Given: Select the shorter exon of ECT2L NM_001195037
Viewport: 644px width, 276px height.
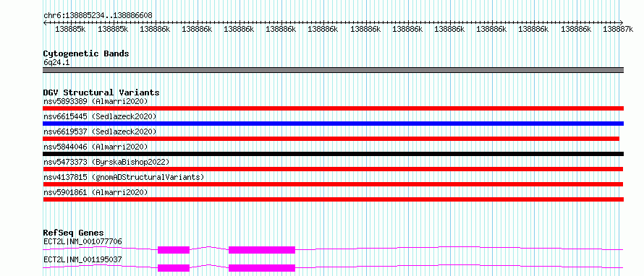Looking at the screenshot, I should pos(174,268).
